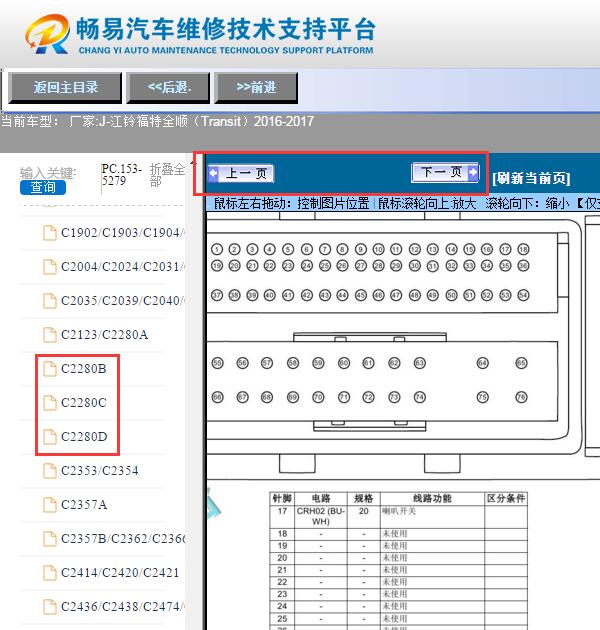Go back with <<后退 button
Screen dimensions: 600x630
[168, 87]
